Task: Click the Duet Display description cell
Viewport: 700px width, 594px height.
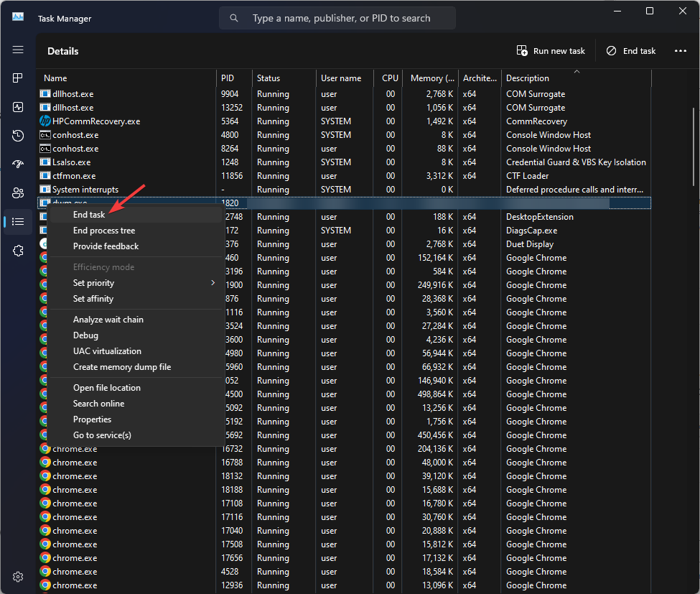Action: point(529,244)
